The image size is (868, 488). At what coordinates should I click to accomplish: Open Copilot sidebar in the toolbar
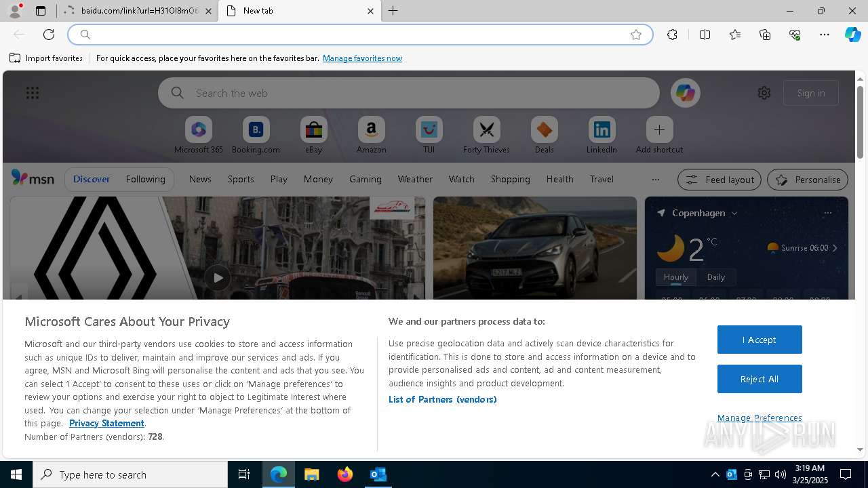852,35
